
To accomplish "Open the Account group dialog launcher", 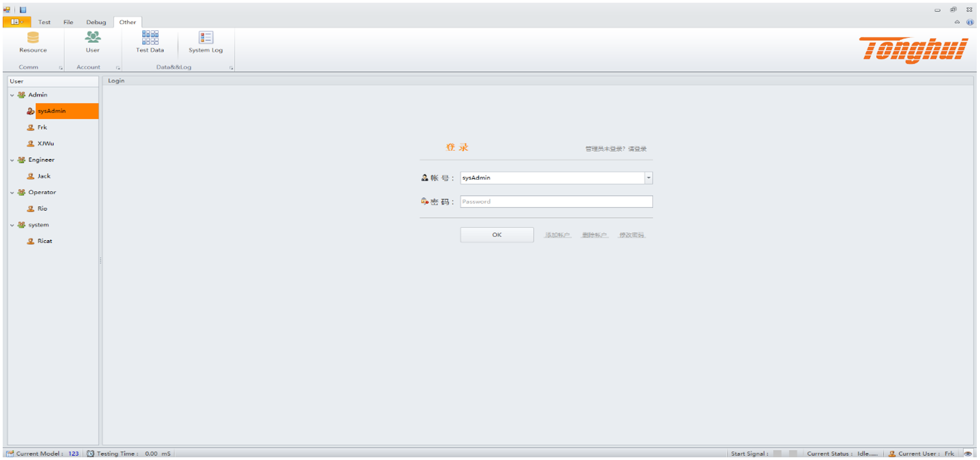I will [118, 68].
